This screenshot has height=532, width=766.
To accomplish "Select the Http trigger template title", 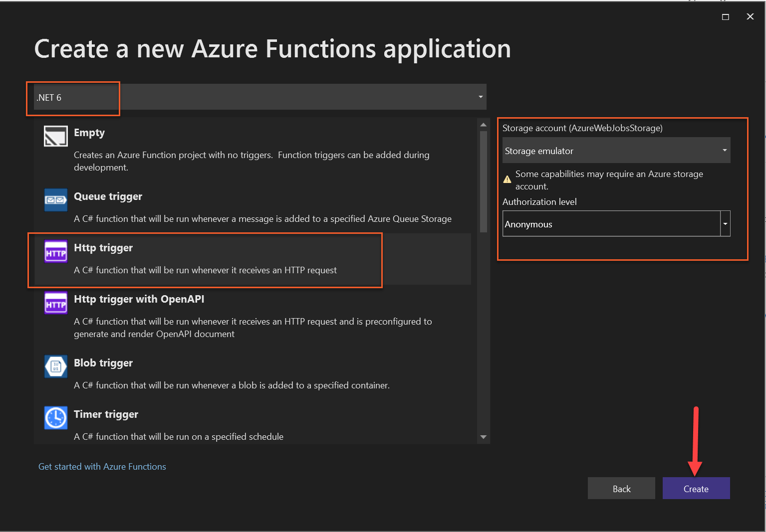I will (x=103, y=248).
